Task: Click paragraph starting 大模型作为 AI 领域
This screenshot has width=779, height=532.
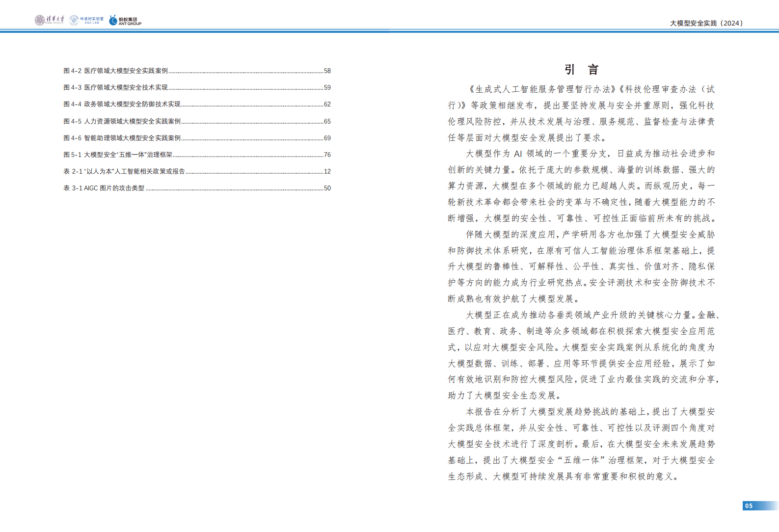Action: click(x=581, y=186)
